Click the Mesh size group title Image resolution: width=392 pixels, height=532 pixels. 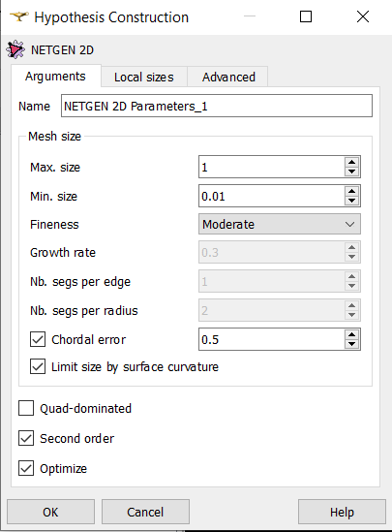(x=55, y=136)
